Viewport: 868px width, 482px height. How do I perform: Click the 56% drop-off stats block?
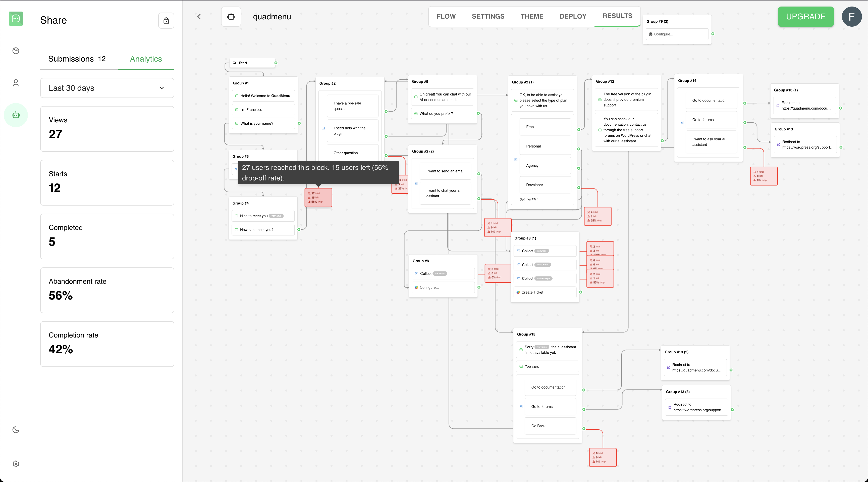[318, 198]
